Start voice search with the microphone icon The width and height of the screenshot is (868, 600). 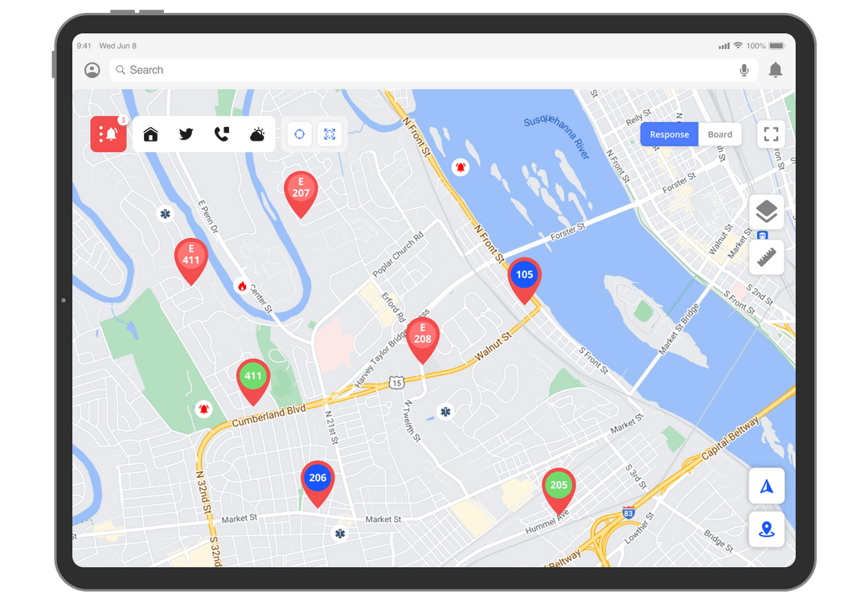coord(743,70)
